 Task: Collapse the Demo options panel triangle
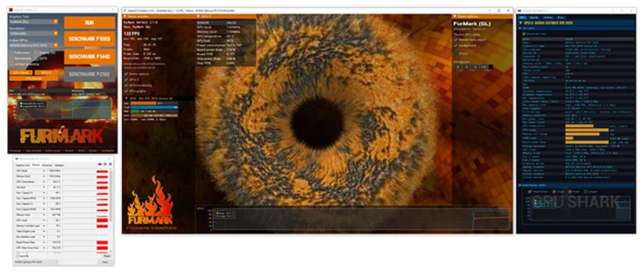[x=454, y=17]
